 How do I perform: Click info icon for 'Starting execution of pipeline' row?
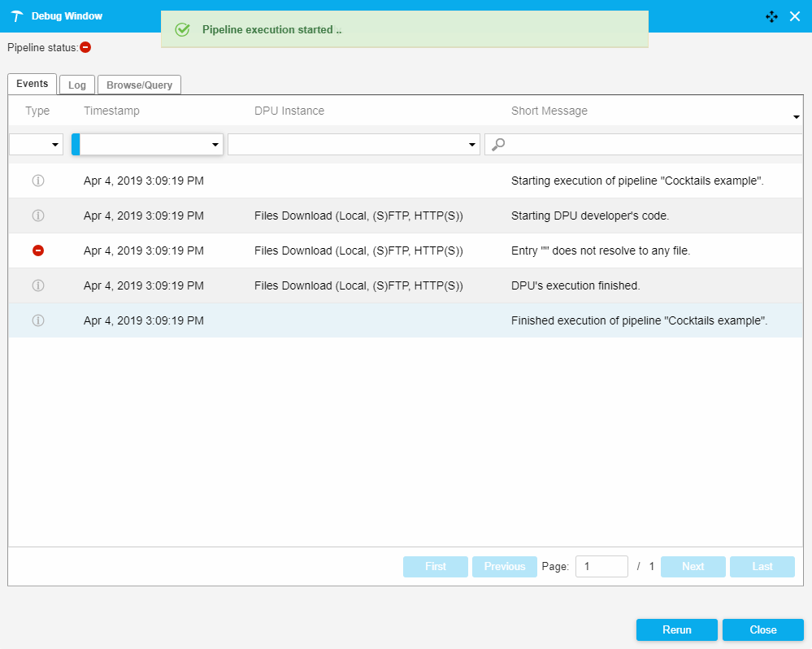(37, 181)
